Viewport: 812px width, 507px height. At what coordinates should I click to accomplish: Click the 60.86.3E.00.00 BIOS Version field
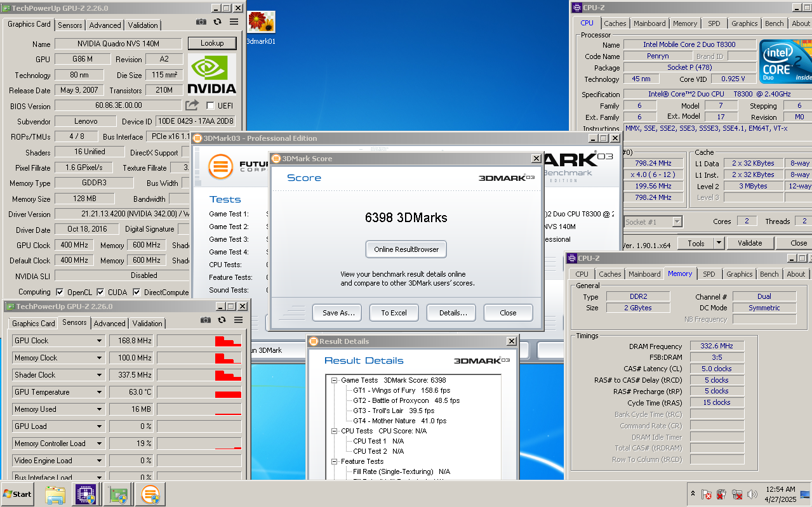119,105
